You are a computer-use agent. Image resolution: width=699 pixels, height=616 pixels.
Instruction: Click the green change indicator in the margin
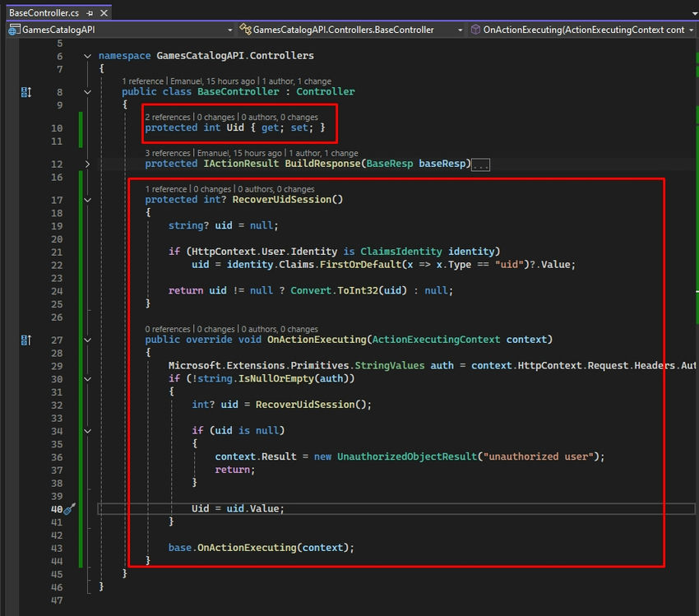click(x=80, y=247)
